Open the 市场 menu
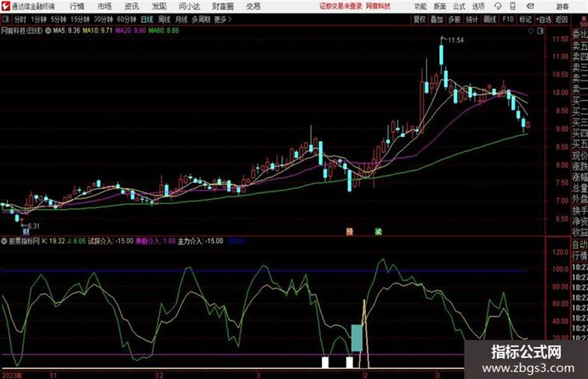This screenshot has width=588, height=379. (105, 6)
